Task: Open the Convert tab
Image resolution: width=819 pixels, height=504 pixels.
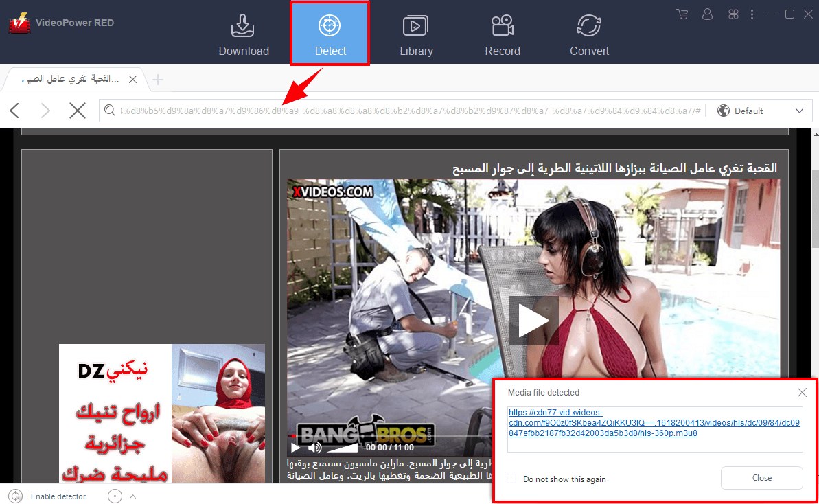Action: [589, 35]
